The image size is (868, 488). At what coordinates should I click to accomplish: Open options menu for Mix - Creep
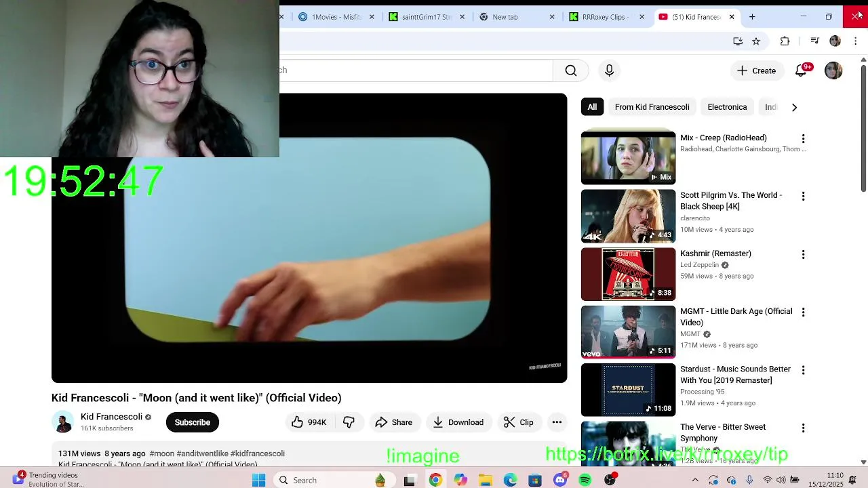[803, 138]
